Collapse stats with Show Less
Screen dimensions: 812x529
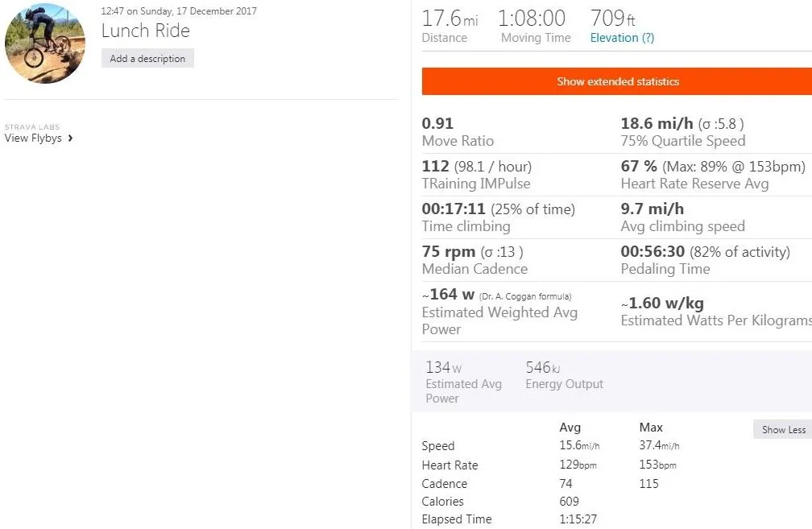pos(783,429)
